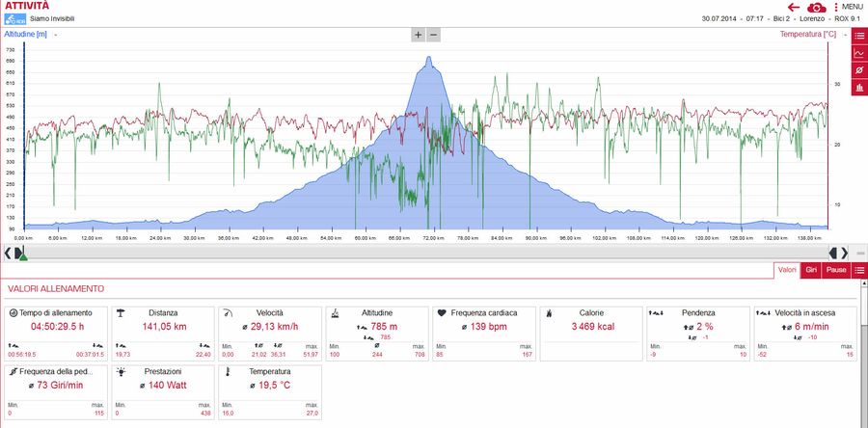Image resolution: width=868 pixels, height=428 pixels.
Task: Click the right chevron of range slider
Action: pos(844,253)
